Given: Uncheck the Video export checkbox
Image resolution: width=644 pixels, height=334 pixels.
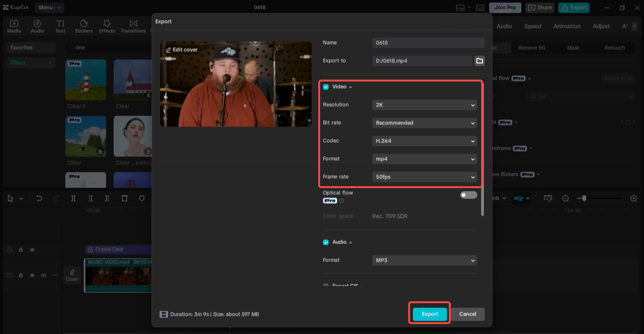Looking at the screenshot, I should coord(325,87).
